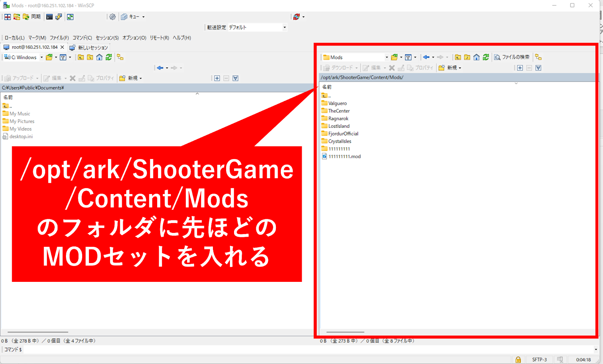Select the 111111111.mod file

[341, 156]
